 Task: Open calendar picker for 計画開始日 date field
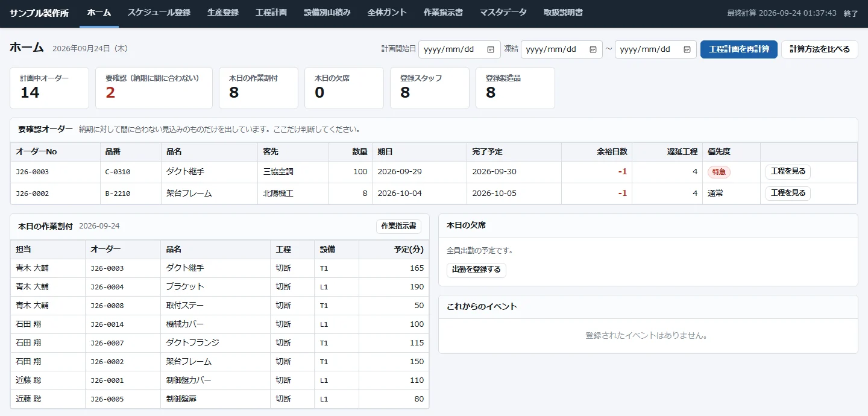[491, 49]
